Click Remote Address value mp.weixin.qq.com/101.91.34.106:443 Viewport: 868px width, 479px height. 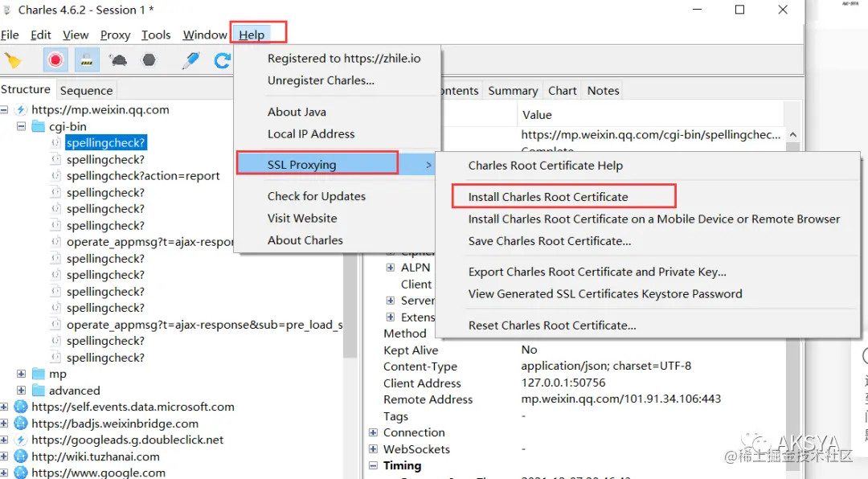pyautogui.click(x=620, y=399)
